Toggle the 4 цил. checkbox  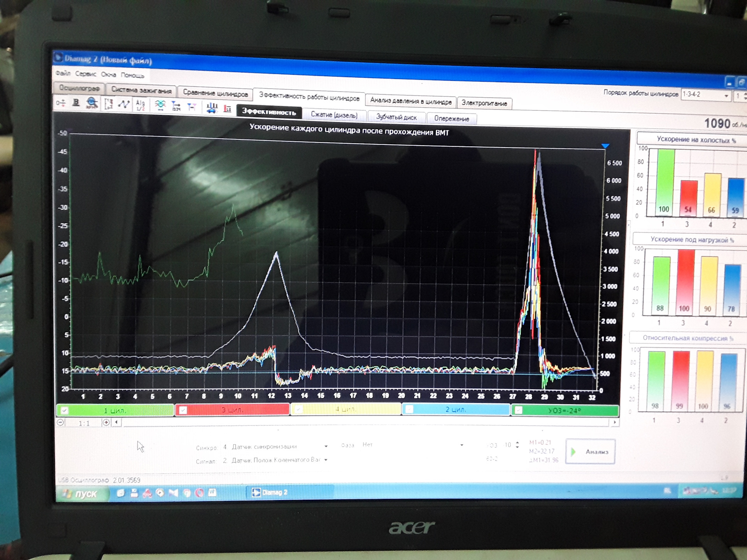point(298,409)
